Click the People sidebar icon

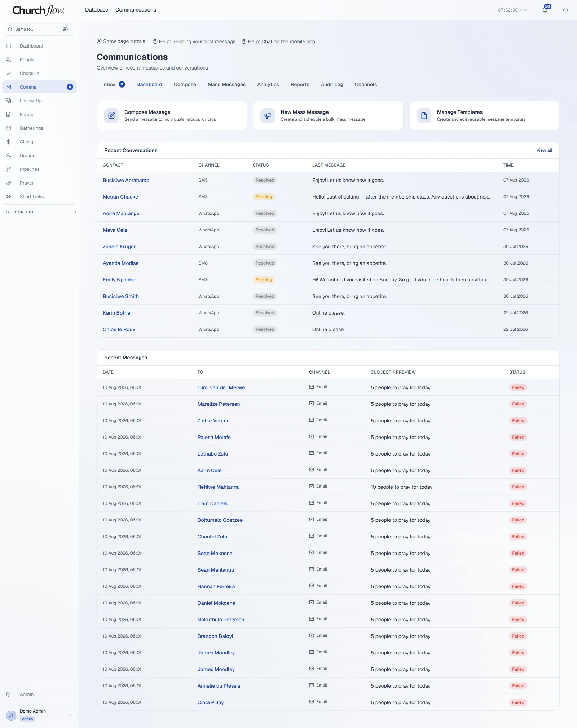(x=9, y=60)
